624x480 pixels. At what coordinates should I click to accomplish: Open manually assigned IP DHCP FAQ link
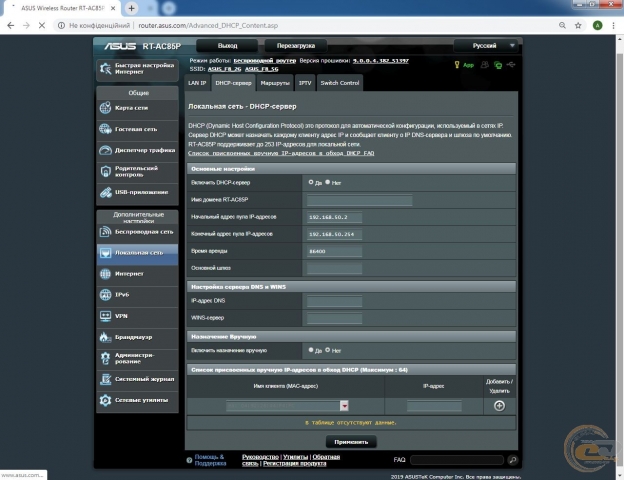[281, 153]
